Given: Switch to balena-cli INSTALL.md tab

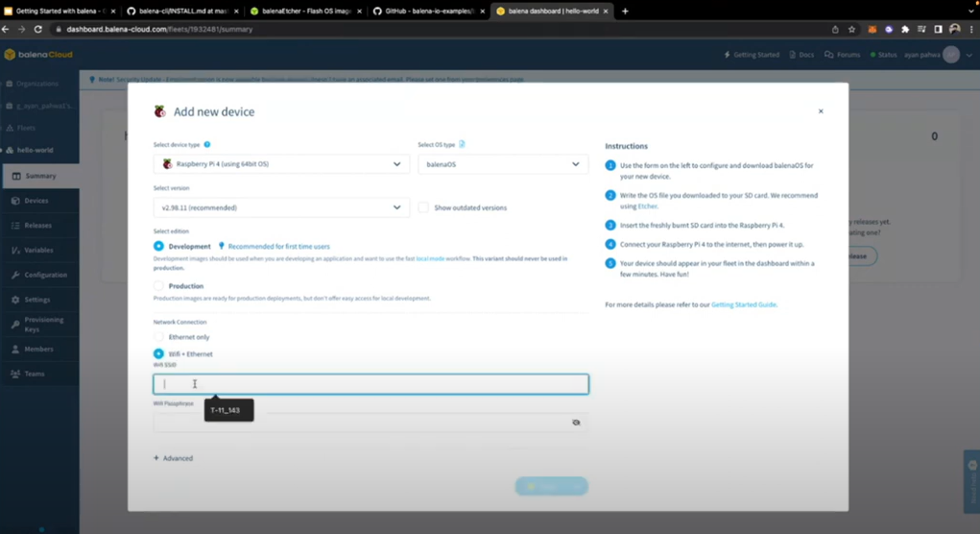Looking at the screenshot, I should pyautogui.click(x=181, y=12).
